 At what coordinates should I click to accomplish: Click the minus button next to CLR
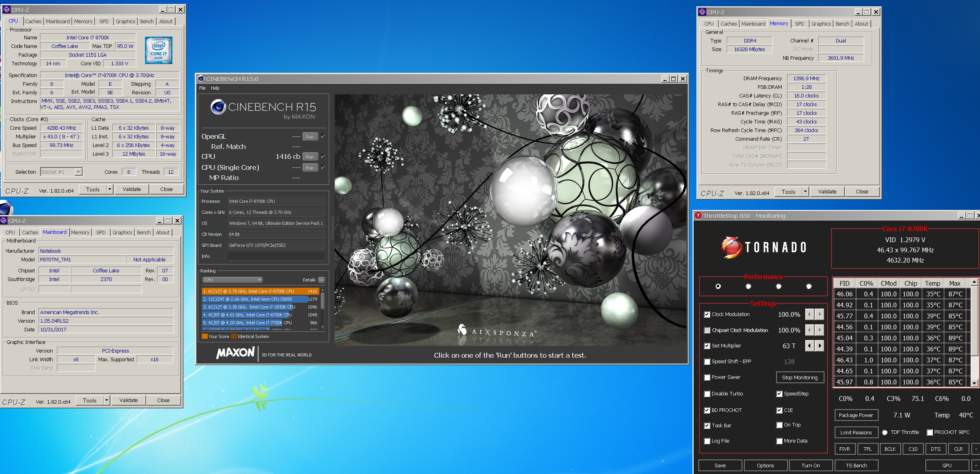(x=976, y=449)
